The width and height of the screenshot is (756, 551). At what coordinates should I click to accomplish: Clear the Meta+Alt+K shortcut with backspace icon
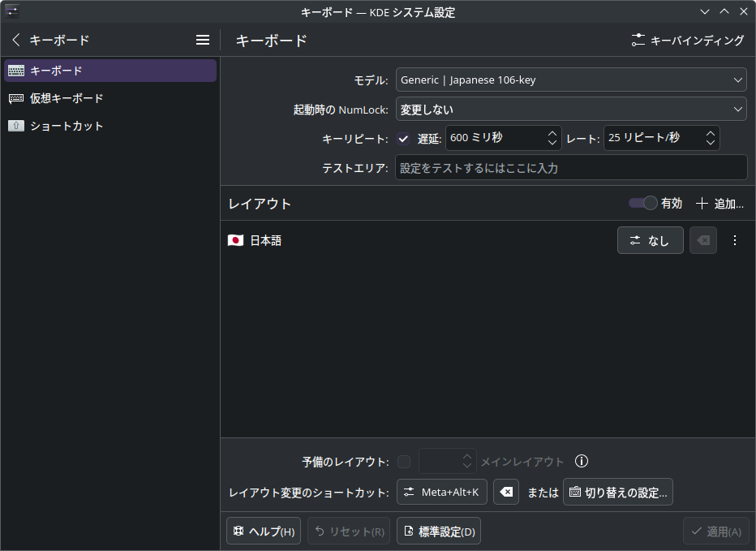(x=506, y=491)
